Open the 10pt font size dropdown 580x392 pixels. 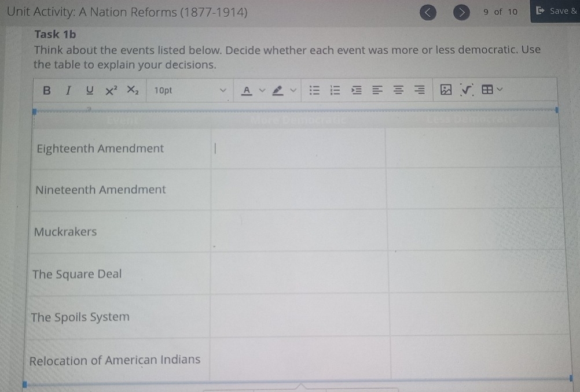(190, 90)
